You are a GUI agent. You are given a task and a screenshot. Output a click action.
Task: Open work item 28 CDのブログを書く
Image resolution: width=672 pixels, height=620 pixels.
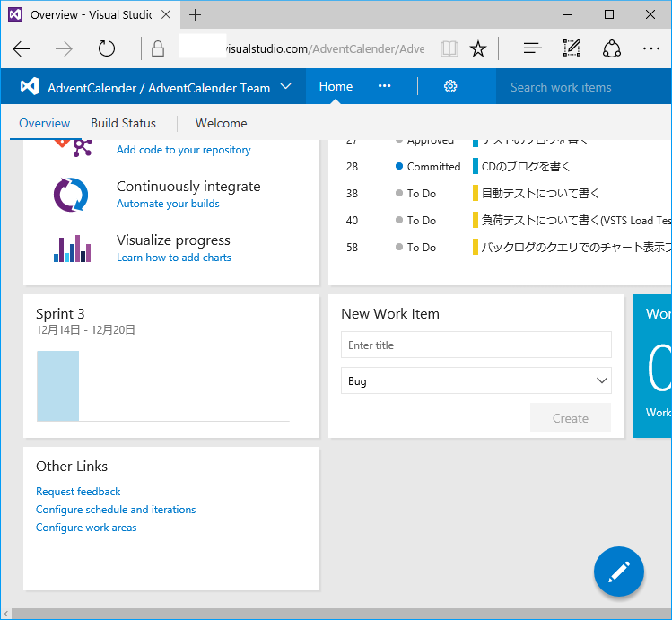526,166
